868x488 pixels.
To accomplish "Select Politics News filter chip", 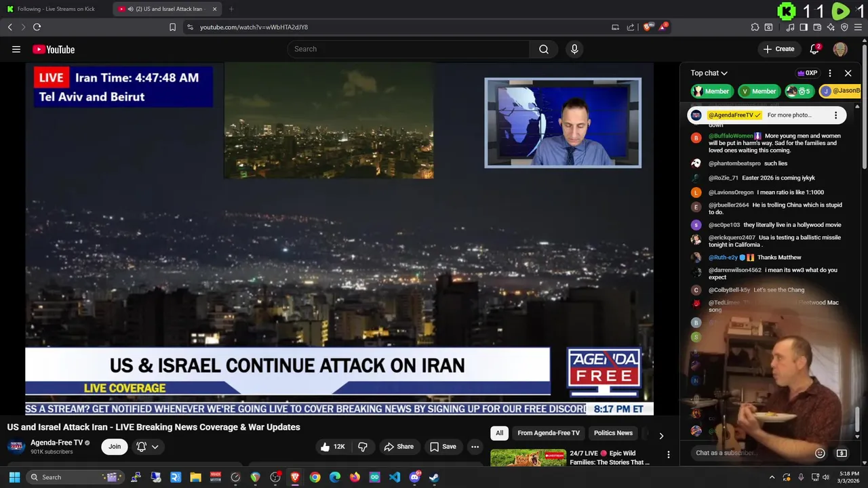I will (x=613, y=433).
